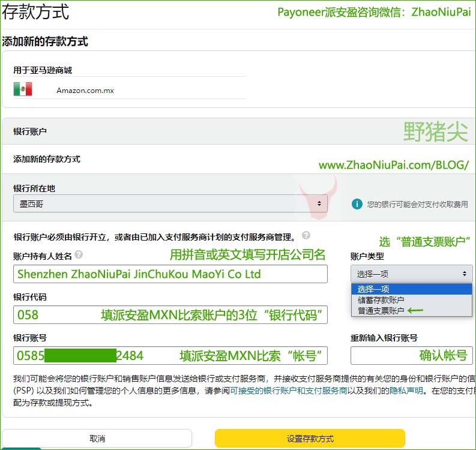
Task: Open the 账户类型 dropdown showing 选择一项
Action: tap(412, 274)
